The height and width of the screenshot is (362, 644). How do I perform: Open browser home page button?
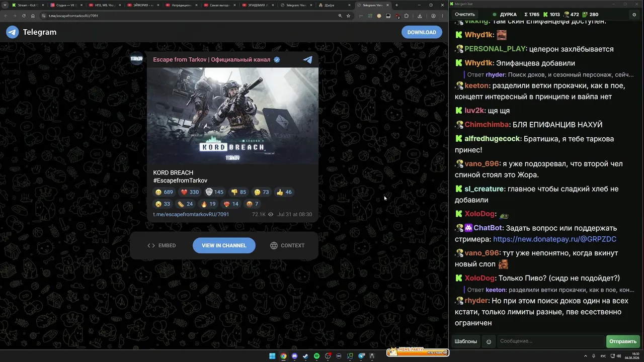[x=33, y=16]
